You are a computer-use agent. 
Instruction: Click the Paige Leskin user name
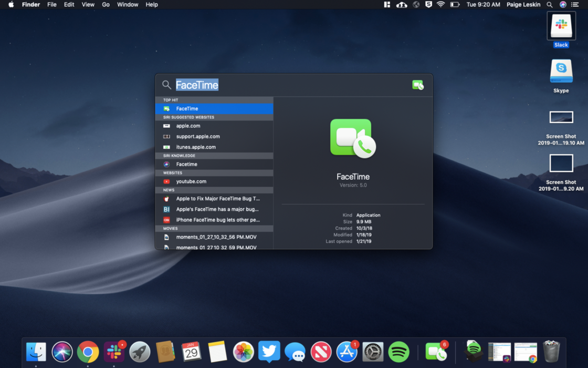523,5
